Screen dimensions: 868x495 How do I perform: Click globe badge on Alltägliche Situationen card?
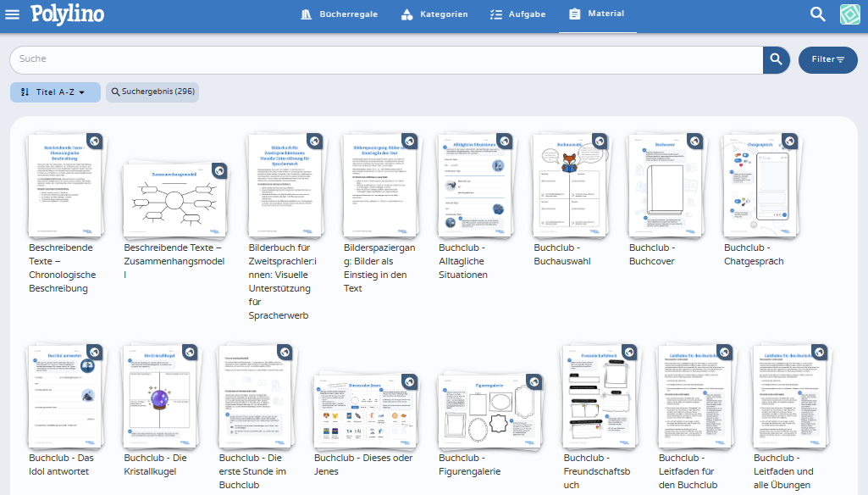click(505, 142)
